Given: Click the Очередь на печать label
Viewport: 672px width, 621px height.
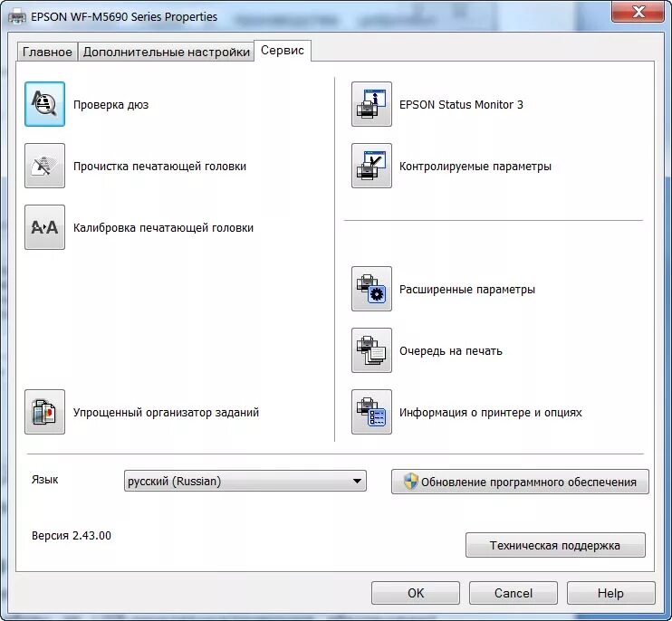Looking at the screenshot, I should pyautogui.click(x=451, y=351).
